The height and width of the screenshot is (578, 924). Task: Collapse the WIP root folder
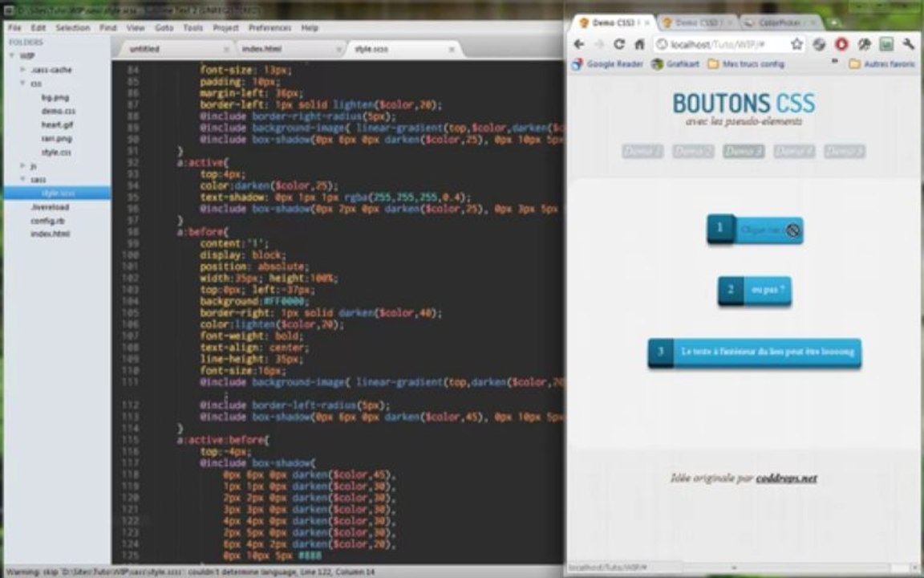pyautogui.click(x=12, y=55)
